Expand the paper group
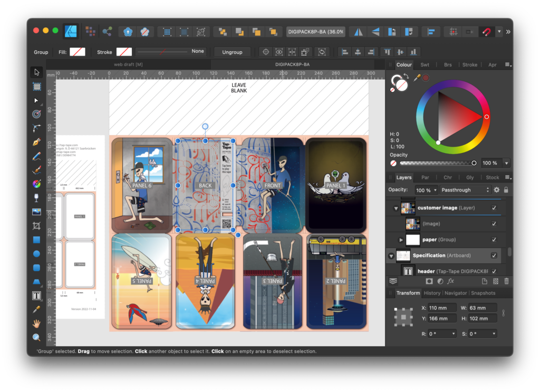This screenshot has width=540, height=392. click(401, 240)
